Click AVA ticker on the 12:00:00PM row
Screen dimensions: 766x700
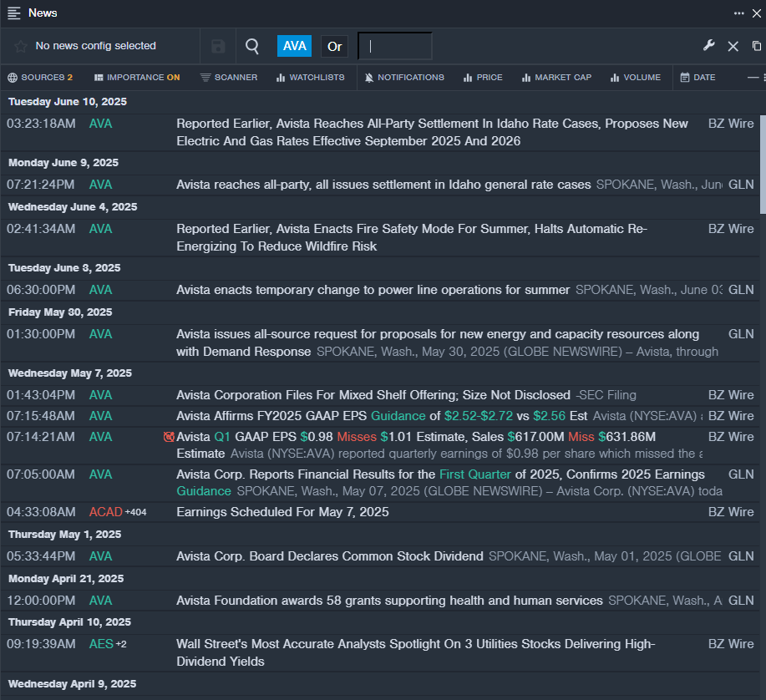point(100,601)
